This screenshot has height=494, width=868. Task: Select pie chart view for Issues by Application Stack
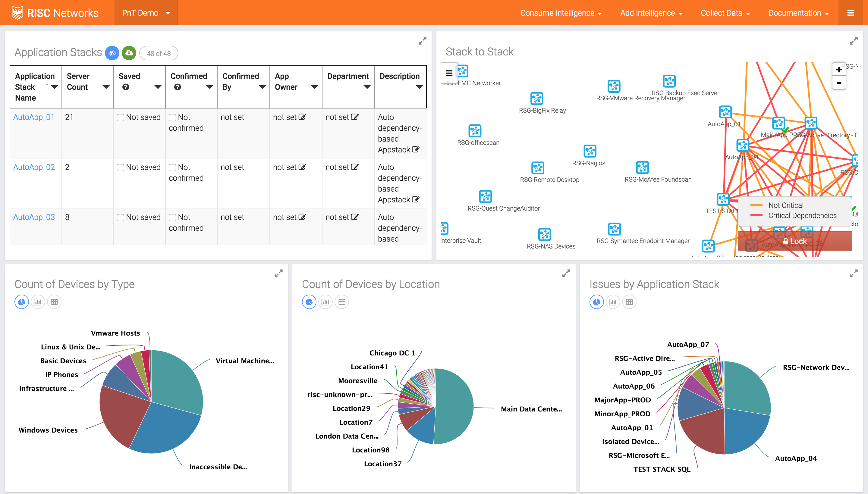(x=596, y=302)
